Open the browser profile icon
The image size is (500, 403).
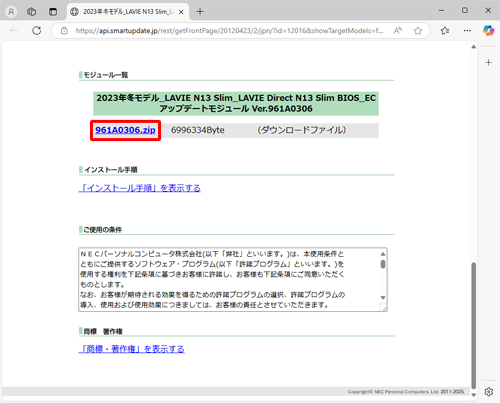click(x=11, y=12)
